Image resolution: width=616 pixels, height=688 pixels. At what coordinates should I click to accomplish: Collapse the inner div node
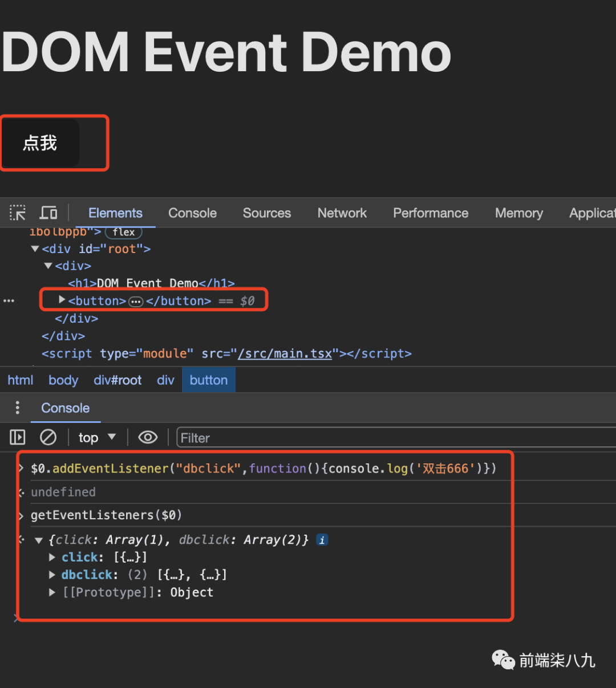pos(48,266)
